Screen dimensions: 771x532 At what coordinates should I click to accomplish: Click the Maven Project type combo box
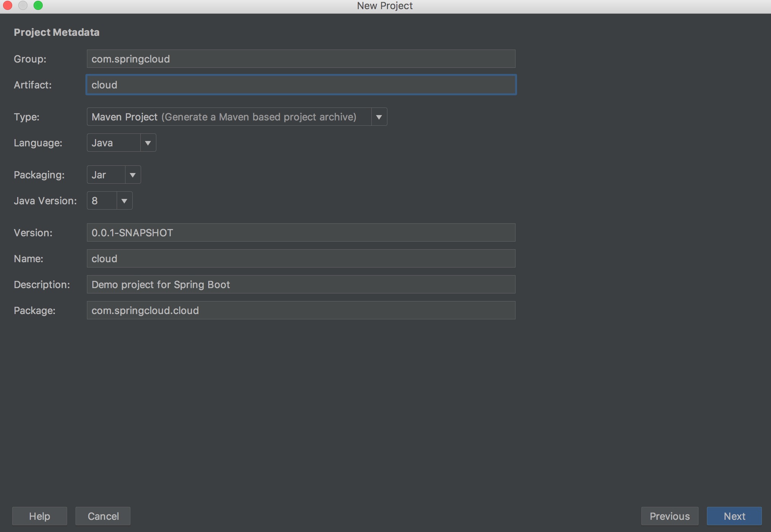[229, 117]
